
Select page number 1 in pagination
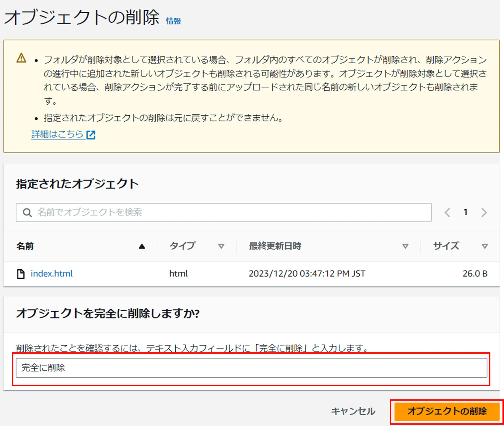tap(466, 212)
